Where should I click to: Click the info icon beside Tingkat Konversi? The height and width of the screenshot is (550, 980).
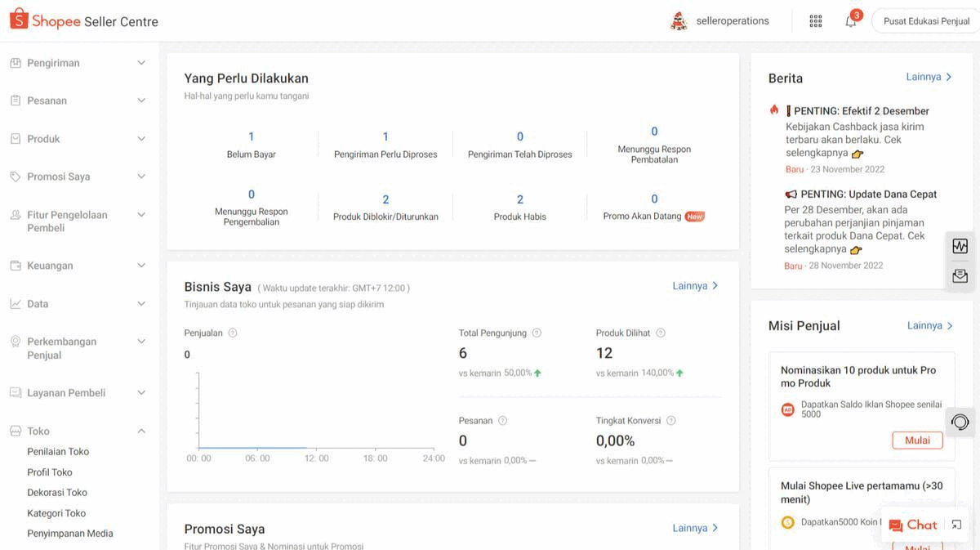[671, 421]
